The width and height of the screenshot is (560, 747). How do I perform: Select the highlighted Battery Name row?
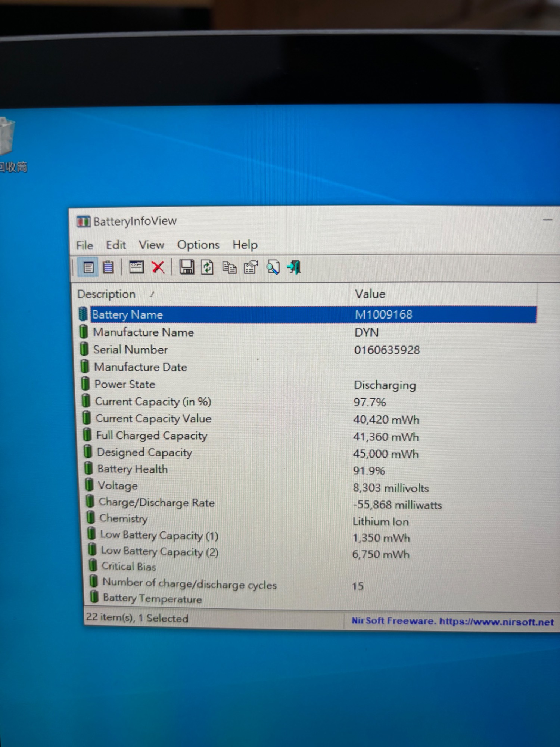(307, 314)
